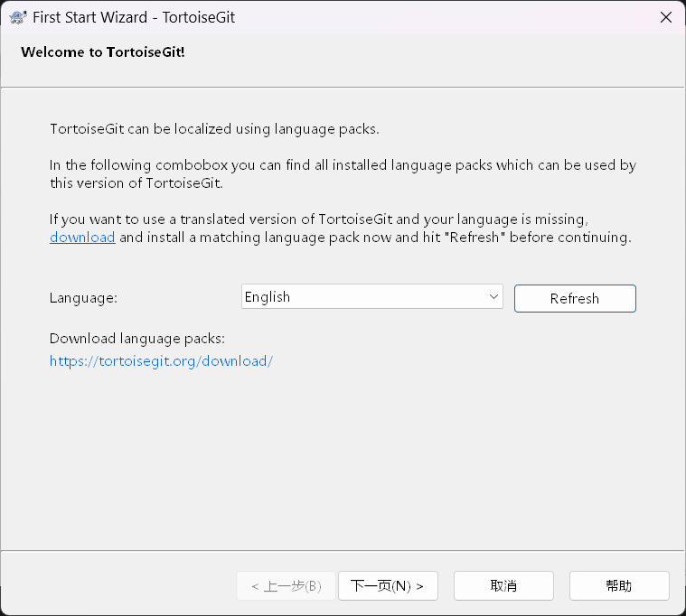The width and height of the screenshot is (686, 616).
Task: Click the 取消 cancel button
Action: 503,585
